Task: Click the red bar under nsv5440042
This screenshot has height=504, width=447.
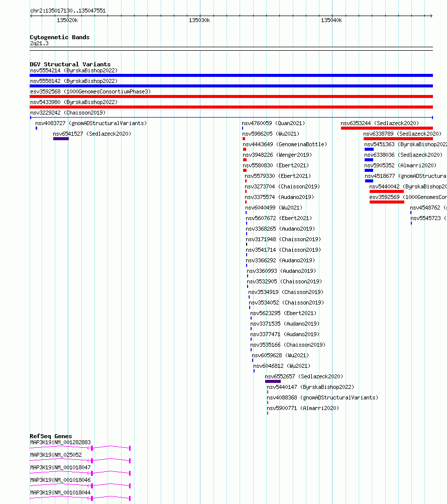Action: click(387, 191)
